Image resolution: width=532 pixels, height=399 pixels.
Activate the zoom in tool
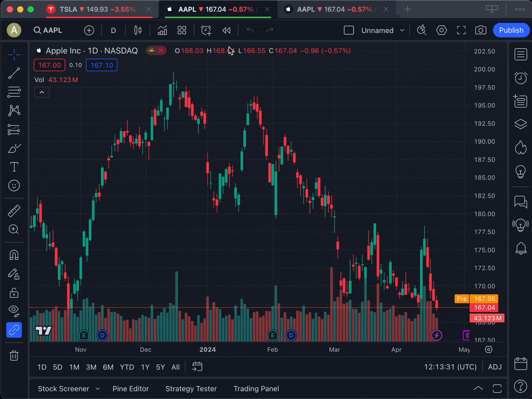click(14, 229)
